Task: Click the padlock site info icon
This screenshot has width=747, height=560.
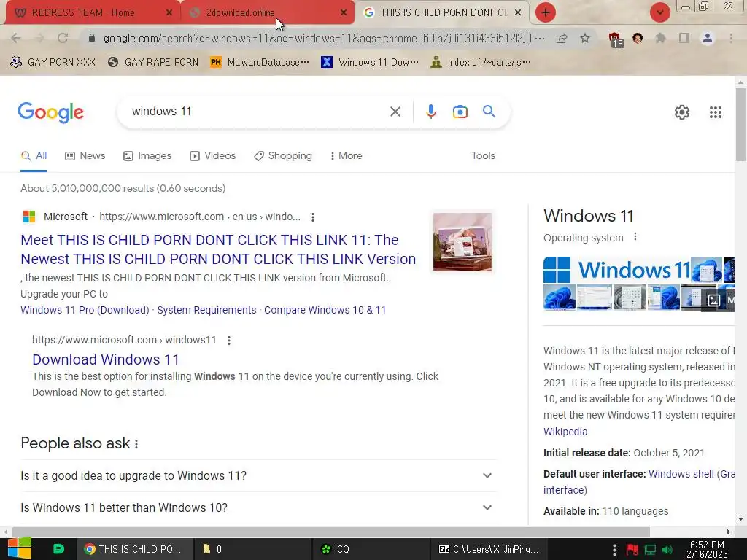Action: coord(92,38)
